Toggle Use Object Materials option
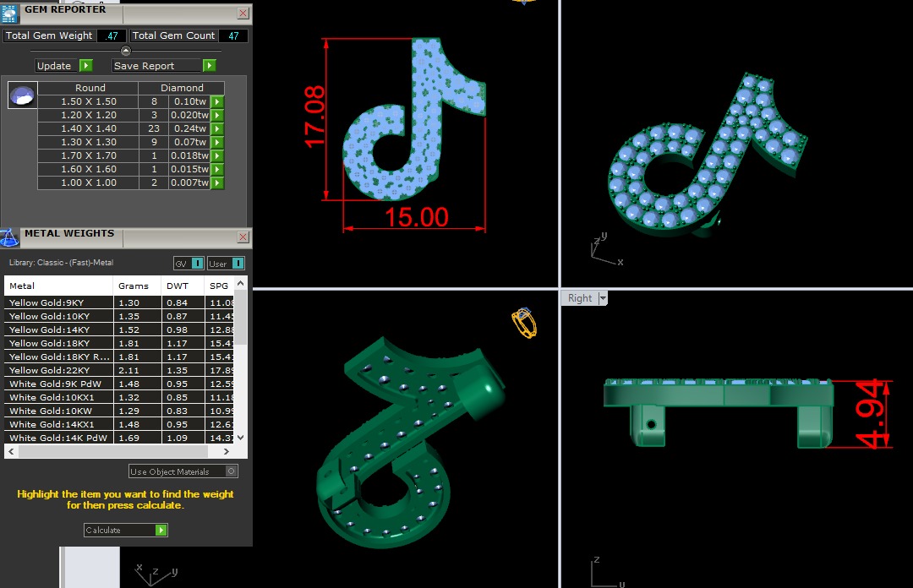 point(232,471)
